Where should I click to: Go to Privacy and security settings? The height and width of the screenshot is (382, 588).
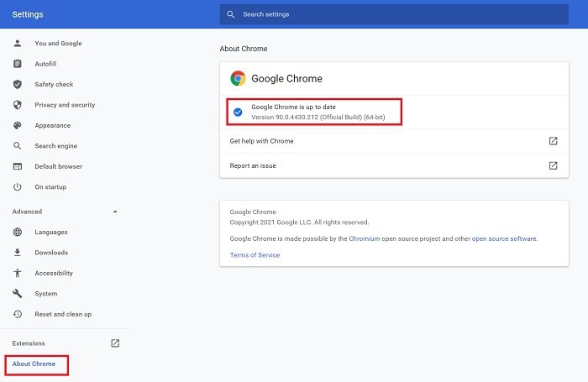click(65, 105)
